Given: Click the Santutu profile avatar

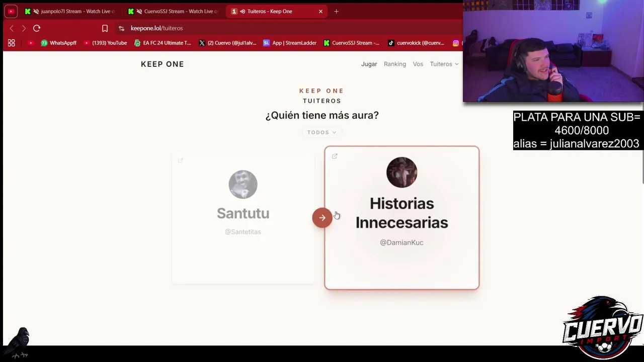Looking at the screenshot, I should [243, 185].
